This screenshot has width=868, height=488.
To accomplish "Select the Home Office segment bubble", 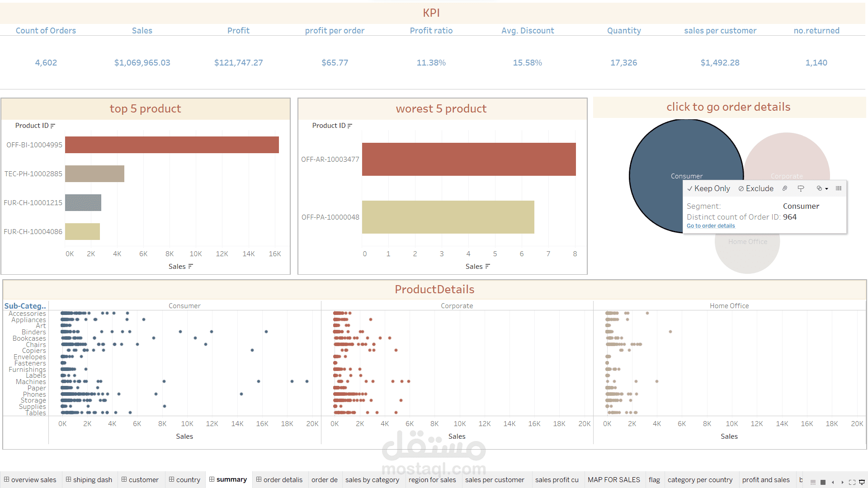I will pos(747,253).
